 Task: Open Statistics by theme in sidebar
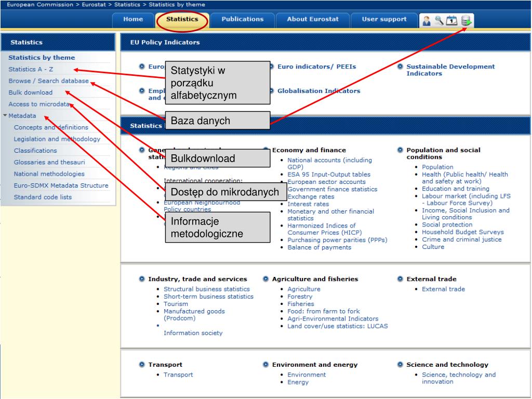point(42,58)
